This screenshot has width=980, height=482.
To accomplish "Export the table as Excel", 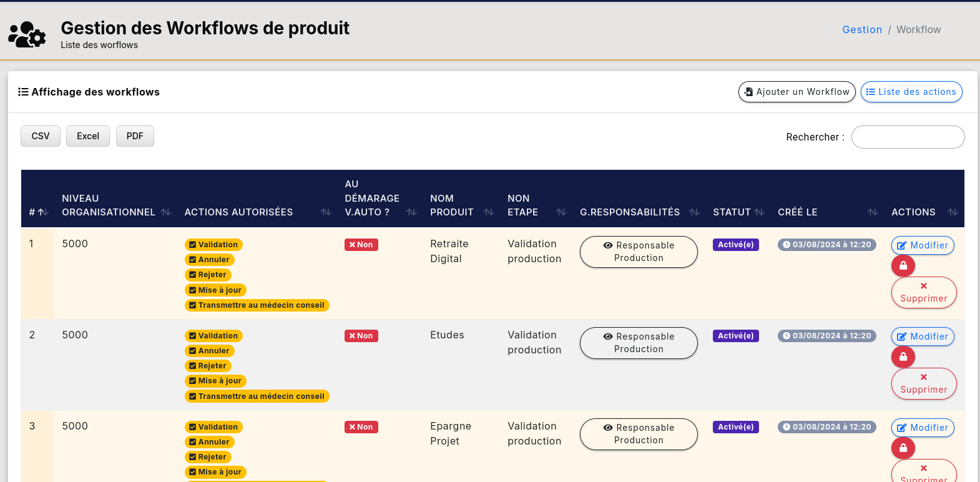I will [88, 136].
